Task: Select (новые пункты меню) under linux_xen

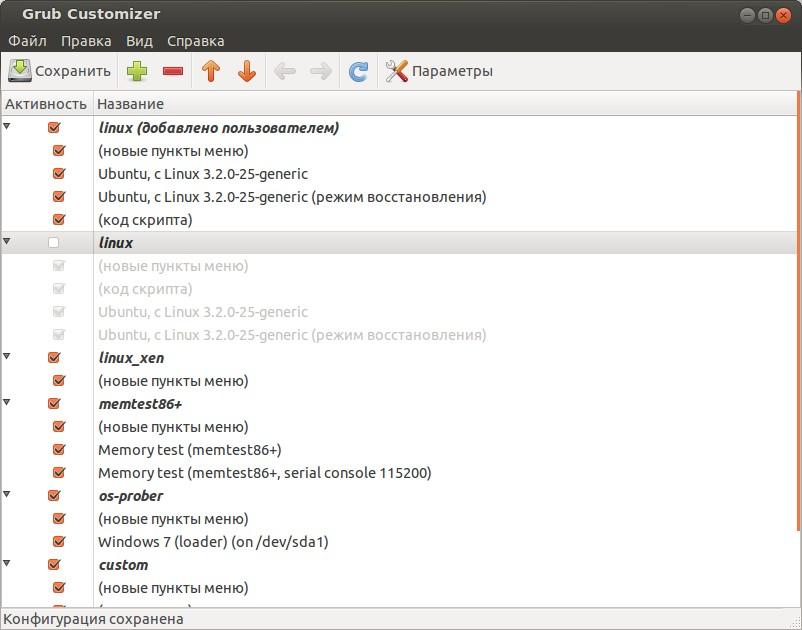Action: click(399, 380)
